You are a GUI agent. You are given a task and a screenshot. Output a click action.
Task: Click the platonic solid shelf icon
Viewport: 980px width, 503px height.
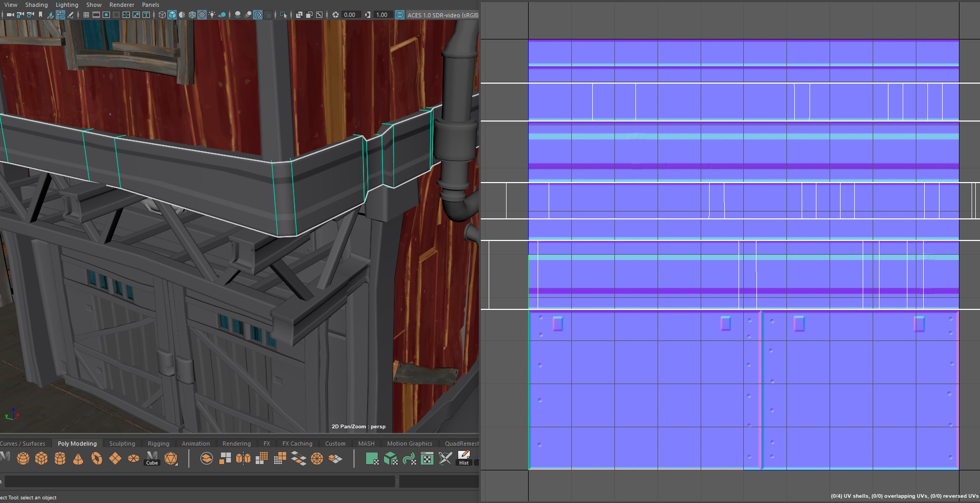[x=171, y=458]
